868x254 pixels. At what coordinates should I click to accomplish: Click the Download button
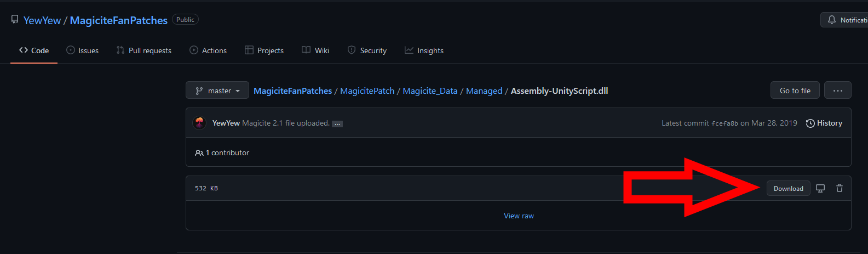(x=788, y=188)
